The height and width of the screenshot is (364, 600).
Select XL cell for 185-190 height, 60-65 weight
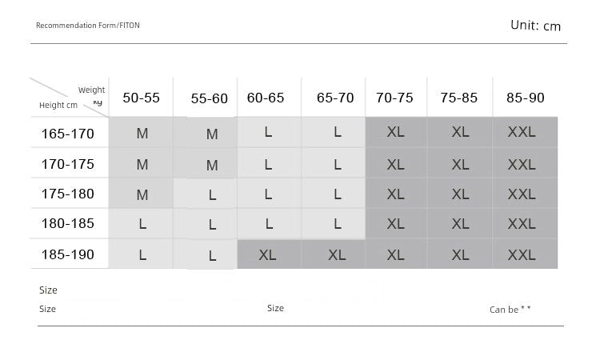268,254
